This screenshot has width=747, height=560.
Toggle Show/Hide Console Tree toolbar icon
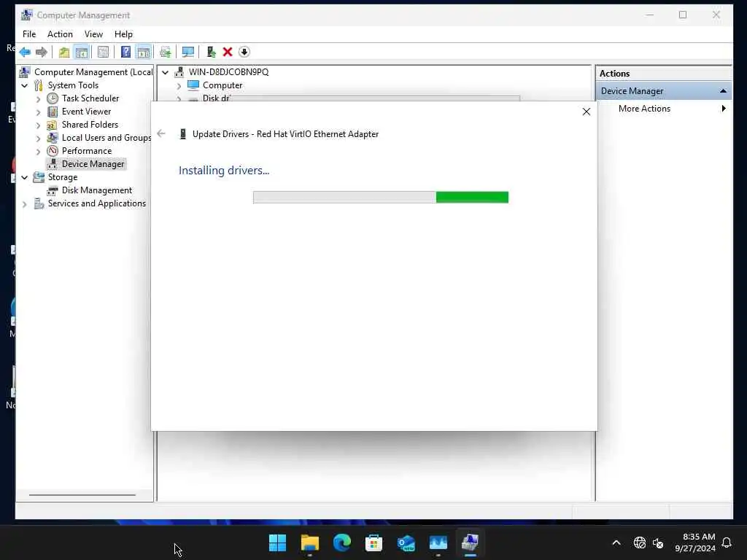tap(82, 52)
